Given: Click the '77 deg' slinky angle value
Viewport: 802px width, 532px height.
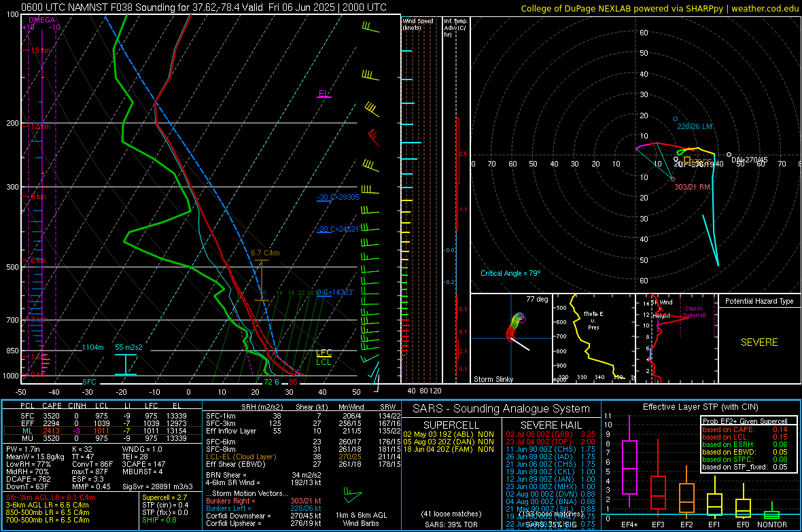Looking at the screenshot, I should point(537,299).
